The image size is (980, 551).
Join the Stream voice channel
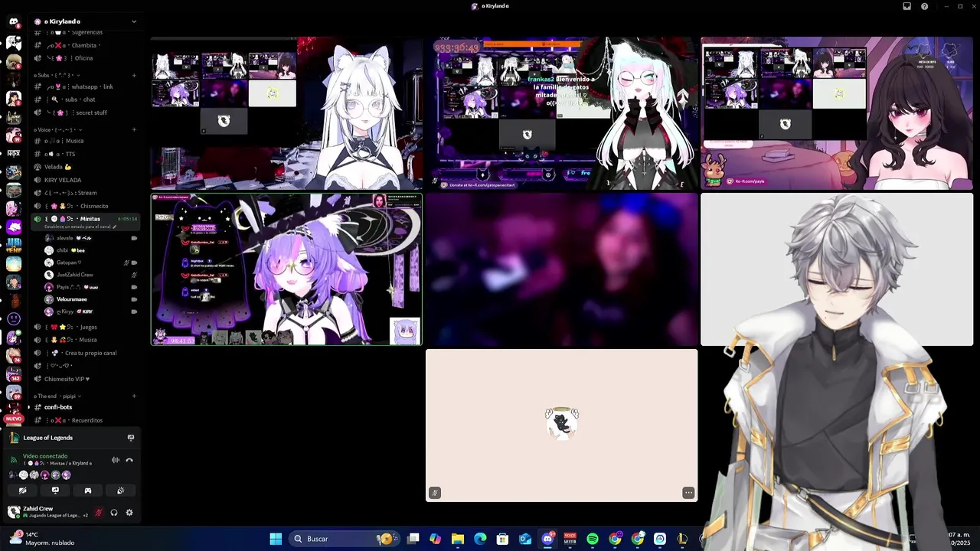click(84, 193)
